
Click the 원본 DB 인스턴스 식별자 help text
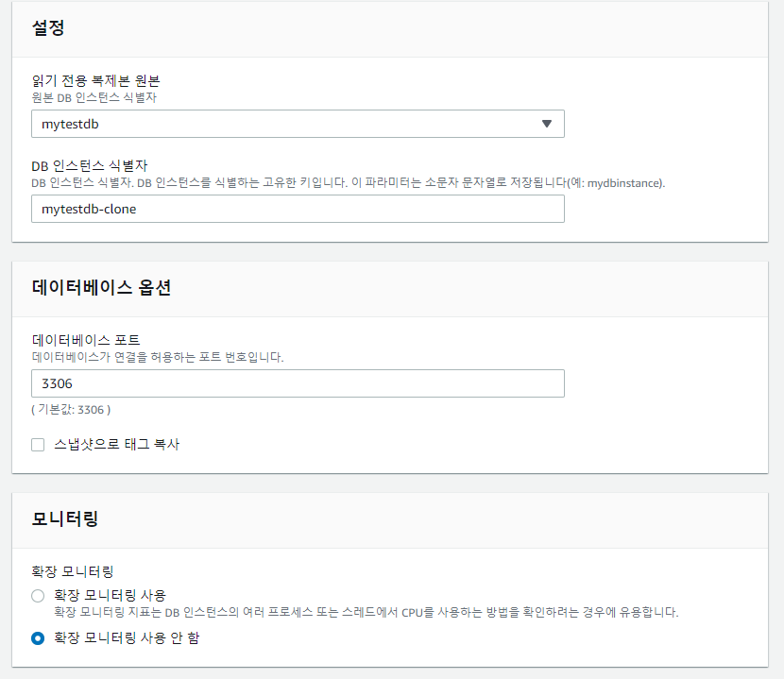click(x=94, y=97)
